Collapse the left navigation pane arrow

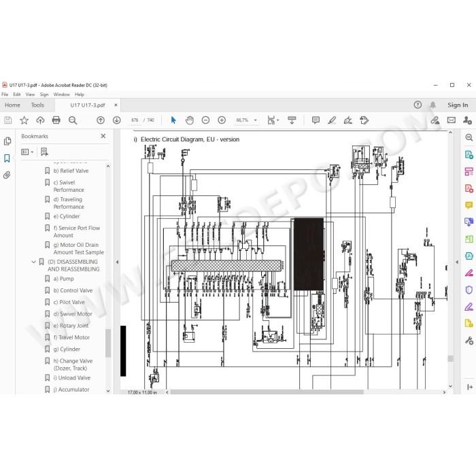click(117, 262)
